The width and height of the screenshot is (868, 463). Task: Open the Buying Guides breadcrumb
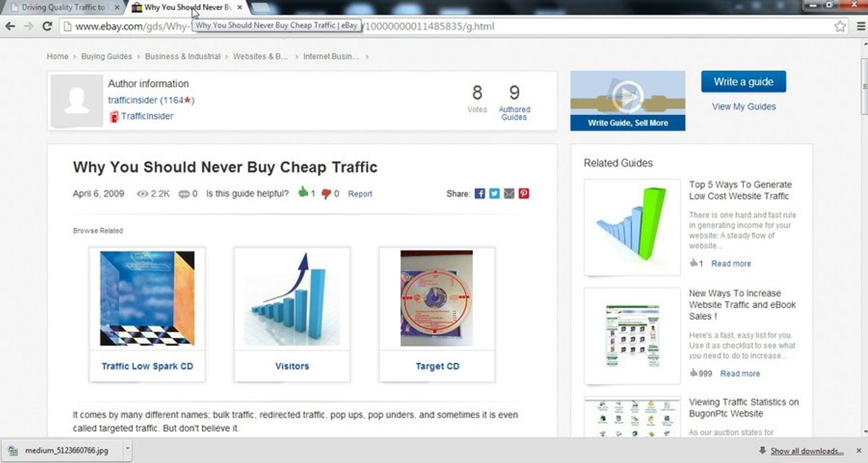click(x=107, y=57)
